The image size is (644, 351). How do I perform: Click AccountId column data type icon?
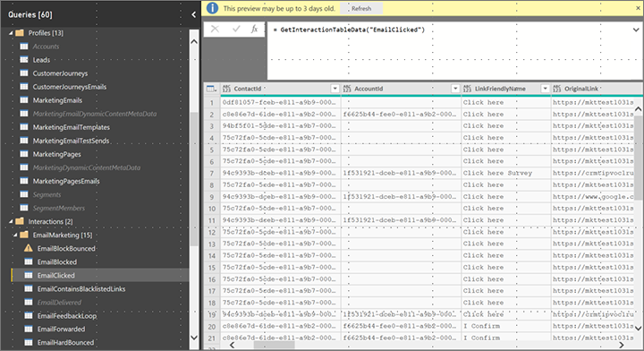347,89
